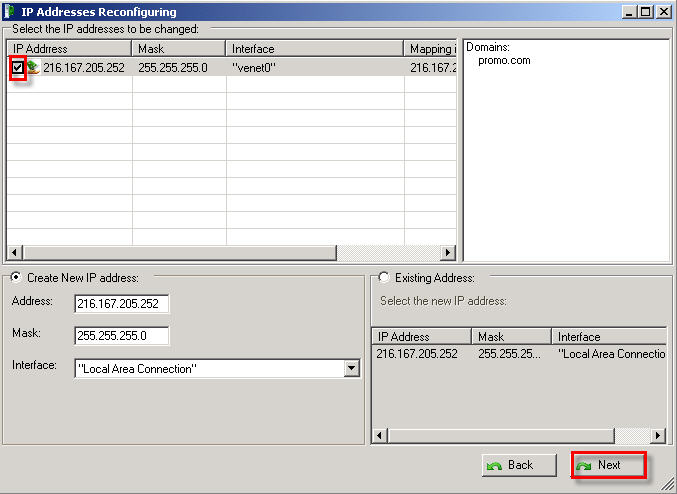
Task: Click the 255.255.255.0 mask cell in top table
Action: 173,68
